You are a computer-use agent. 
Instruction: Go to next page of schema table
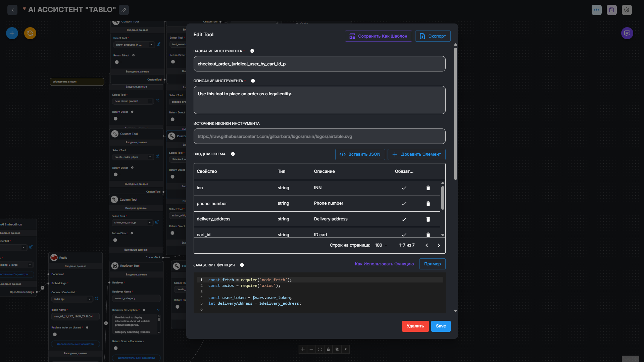click(x=439, y=245)
